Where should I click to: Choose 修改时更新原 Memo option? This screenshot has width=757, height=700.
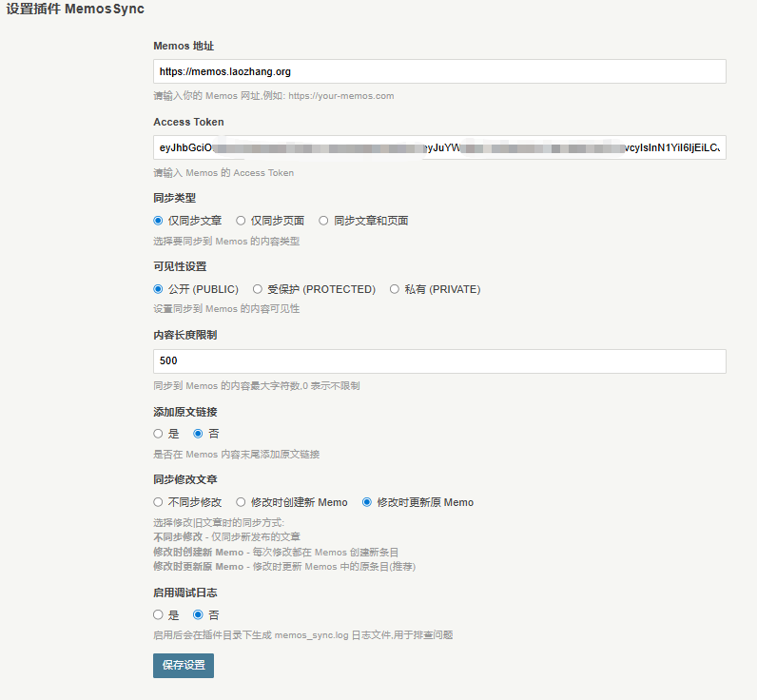[367, 502]
